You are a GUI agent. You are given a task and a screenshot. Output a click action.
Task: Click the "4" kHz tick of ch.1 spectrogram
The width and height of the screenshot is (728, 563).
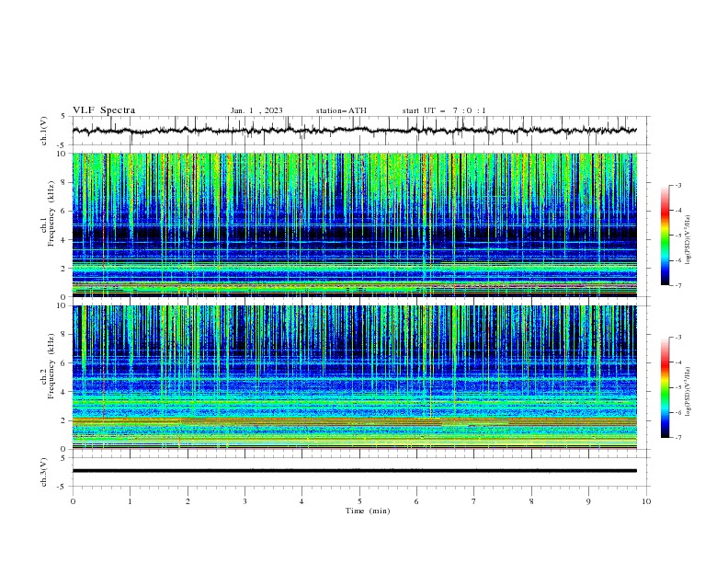pyautogui.click(x=65, y=240)
